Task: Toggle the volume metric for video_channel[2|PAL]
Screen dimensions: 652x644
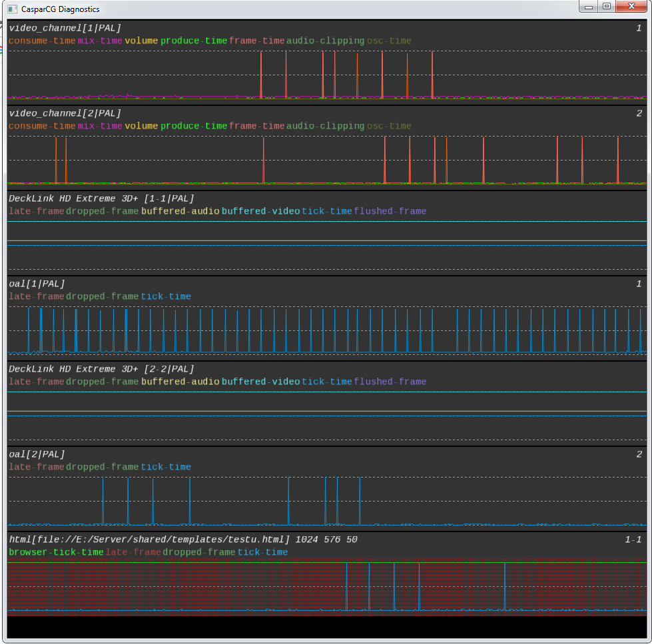Action: point(141,126)
